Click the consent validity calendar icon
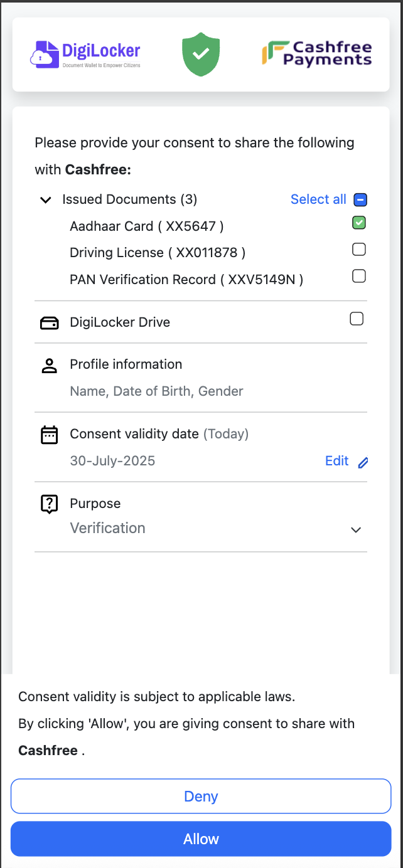The height and width of the screenshot is (868, 403). pyautogui.click(x=49, y=435)
